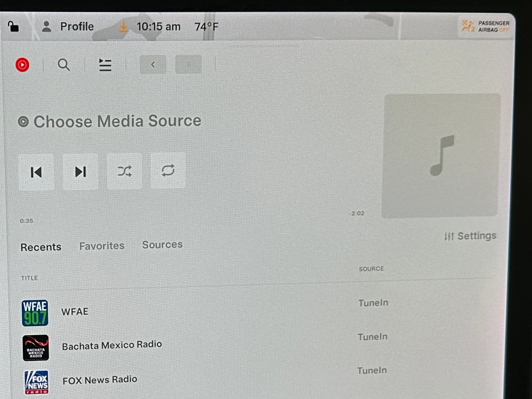This screenshot has height=399, width=532.
Task: Tap the music note album art placeholder
Action: [x=441, y=156]
